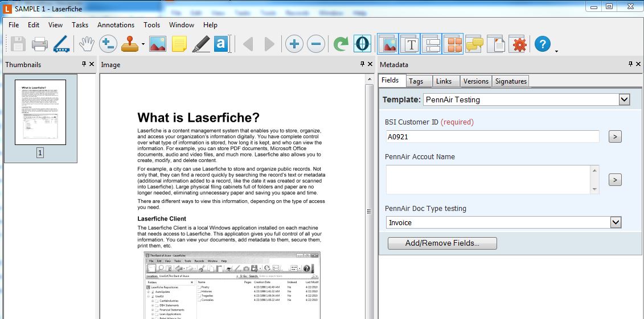Click the Laserfiche window title icon
This screenshot has height=319, width=644.
point(7,8)
